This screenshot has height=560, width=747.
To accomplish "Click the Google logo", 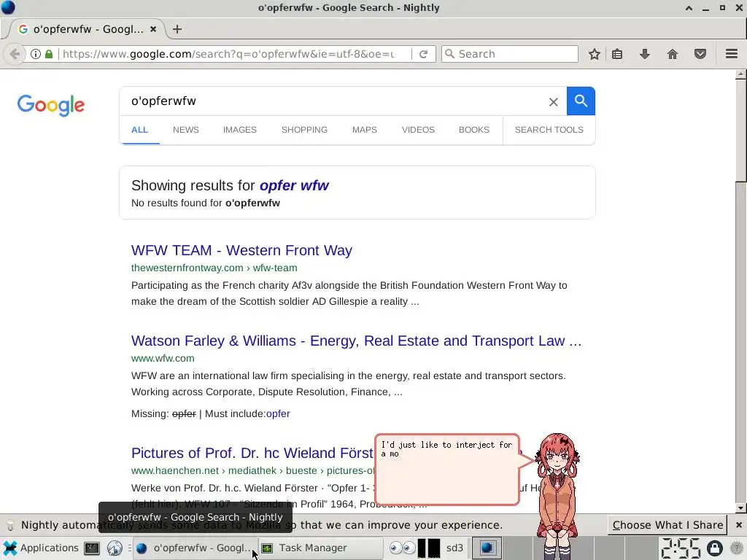I will tap(51, 105).
